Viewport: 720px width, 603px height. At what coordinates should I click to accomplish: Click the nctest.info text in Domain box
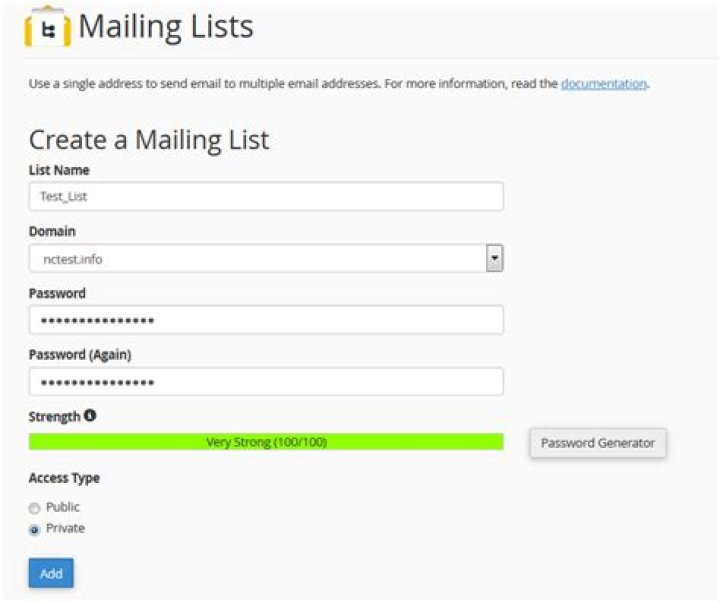[73, 260]
